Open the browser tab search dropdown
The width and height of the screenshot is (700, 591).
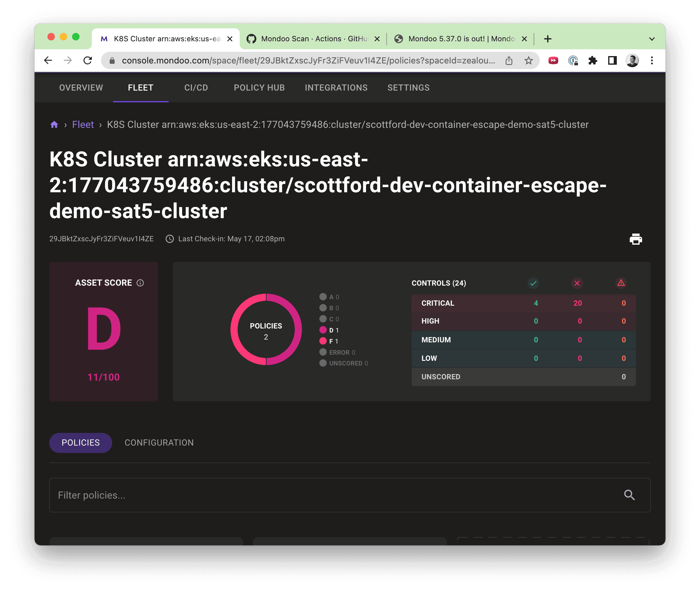tap(651, 39)
